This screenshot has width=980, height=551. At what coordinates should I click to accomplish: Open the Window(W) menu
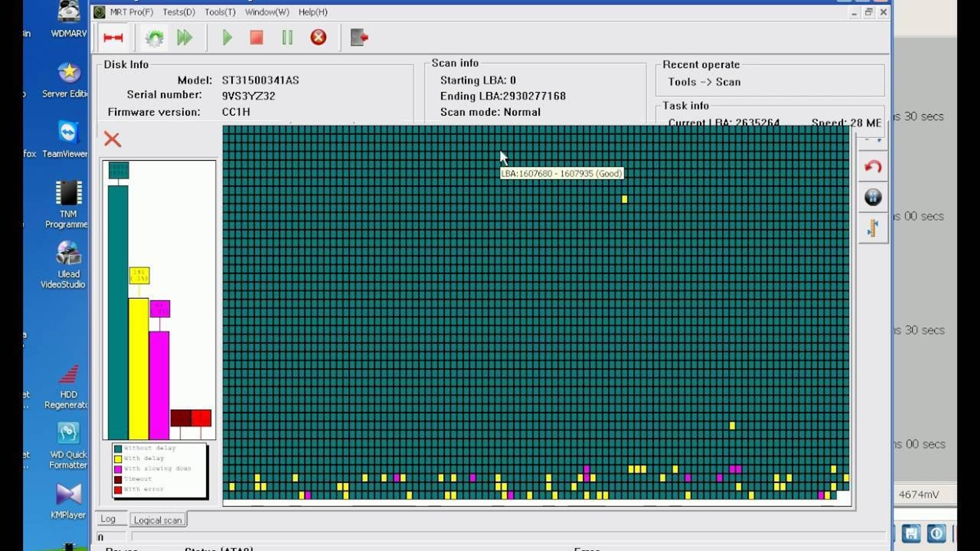pyautogui.click(x=267, y=12)
